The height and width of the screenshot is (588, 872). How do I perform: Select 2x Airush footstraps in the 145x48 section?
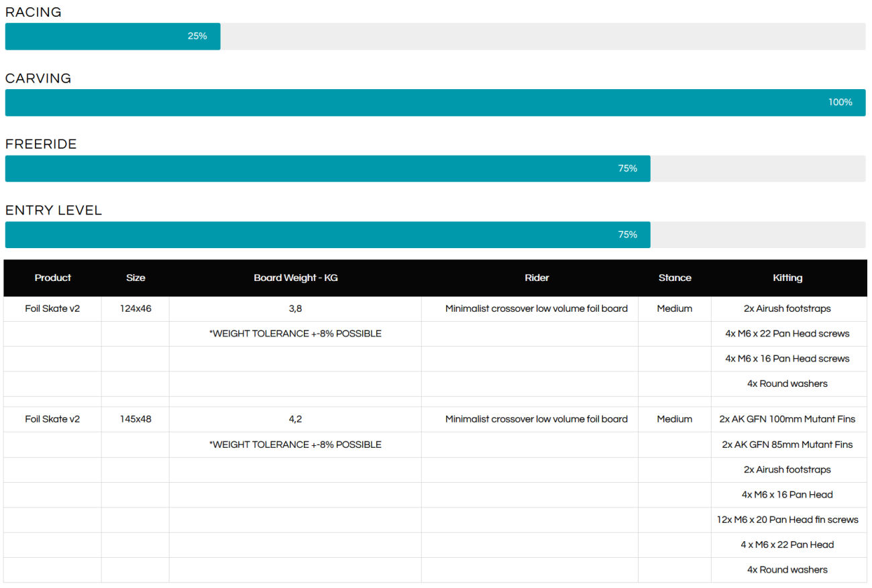(x=787, y=470)
